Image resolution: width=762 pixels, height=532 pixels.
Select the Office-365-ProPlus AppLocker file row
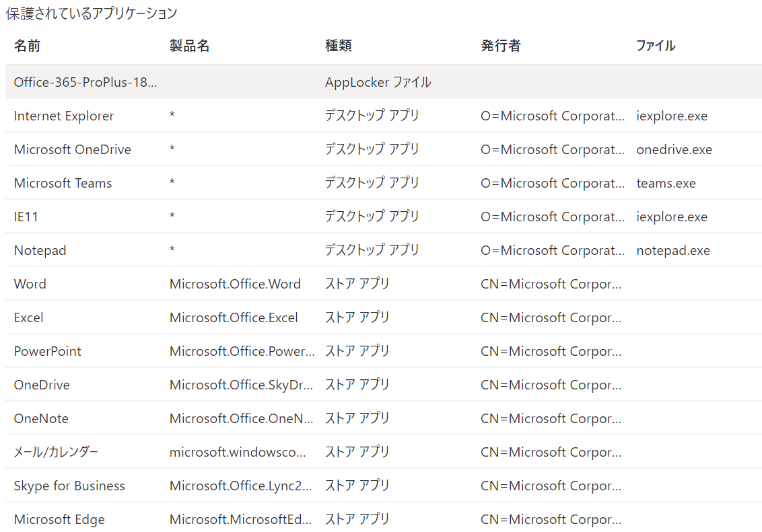[x=85, y=83]
